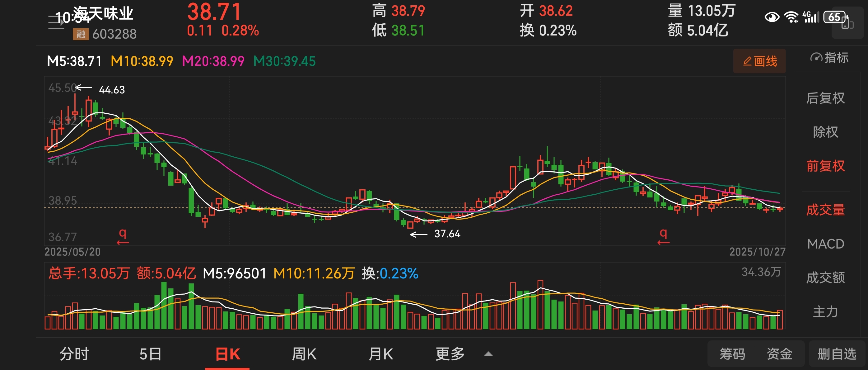Click the 删自选 button
The height and width of the screenshot is (370, 868).
pyautogui.click(x=837, y=354)
